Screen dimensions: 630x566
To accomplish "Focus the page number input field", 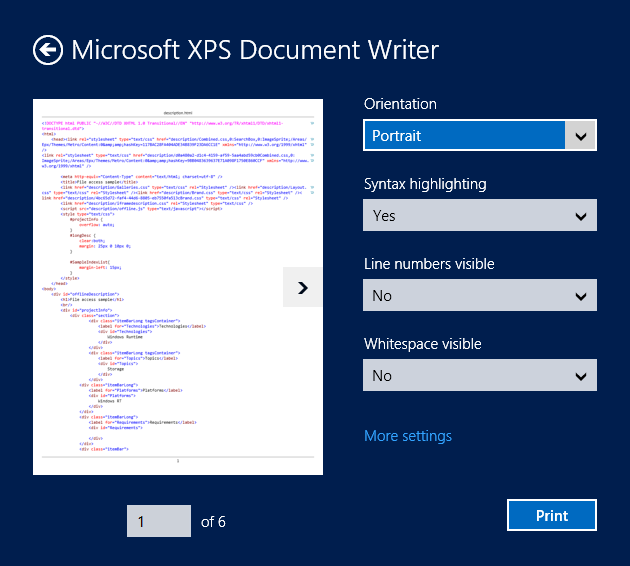I will 159,521.
